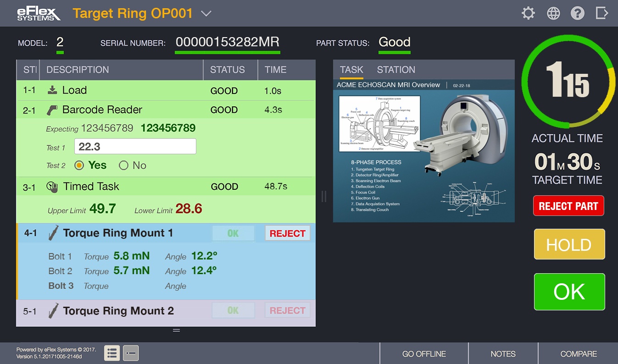Screen dimensions: 618x364
Task: Click the Barcode Reader scanner icon
Action: [x=52, y=110]
